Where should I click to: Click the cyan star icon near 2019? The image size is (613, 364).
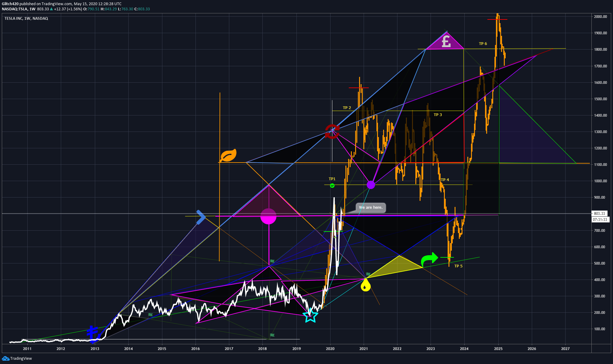point(311,315)
